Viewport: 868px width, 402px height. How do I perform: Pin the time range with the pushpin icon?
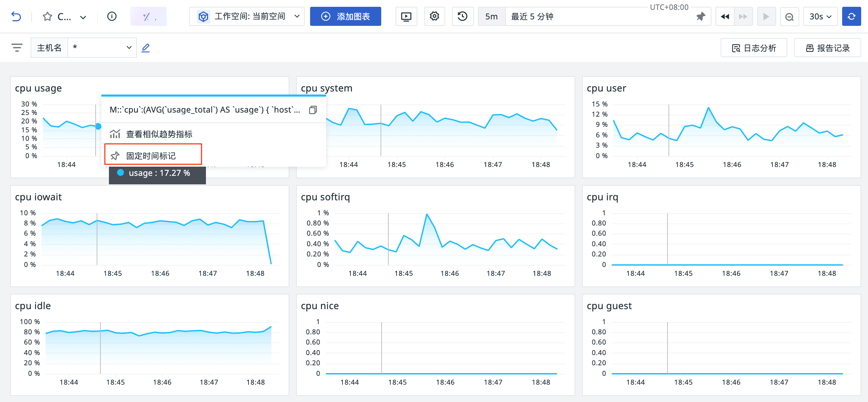[x=701, y=16]
